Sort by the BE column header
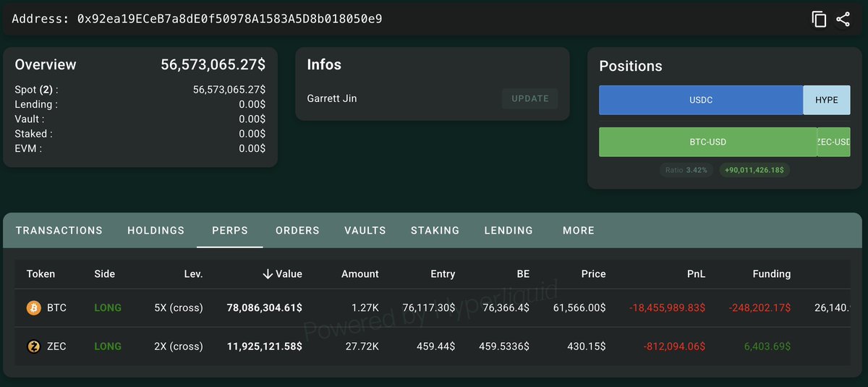The width and height of the screenshot is (868, 387). tap(523, 274)
